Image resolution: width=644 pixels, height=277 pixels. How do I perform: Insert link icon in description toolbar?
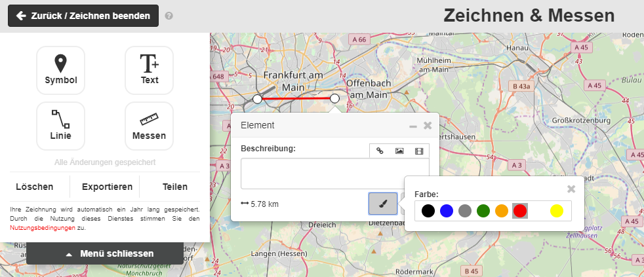coord(380,151)
